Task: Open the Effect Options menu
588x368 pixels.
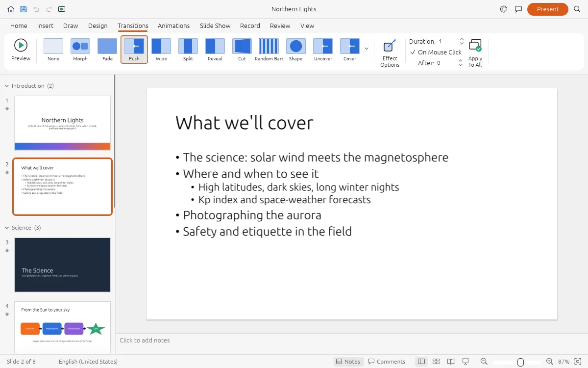Action: pos(390,53)
